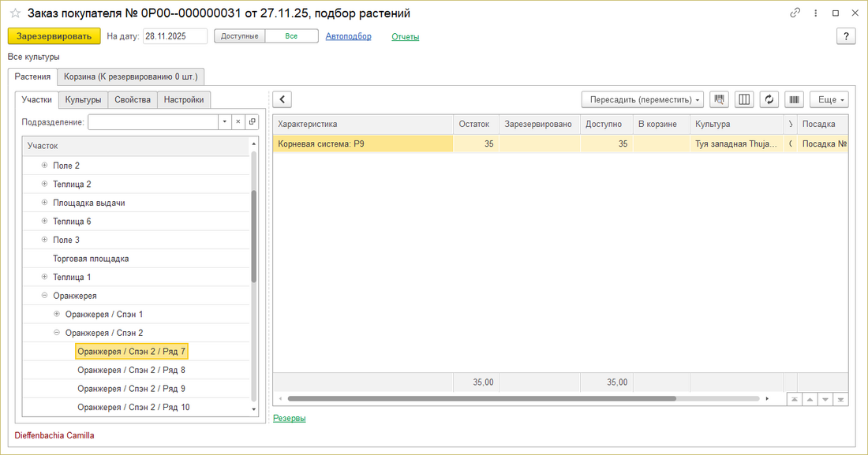Click the table's horizontal scroll left arrow
Screen dimensions: 868x455
281,398
